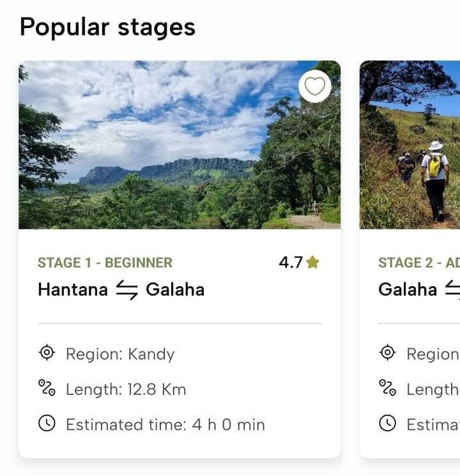Open the Stage 2 hikers photo
Viewport: 460px width, 476px height.
coord(410,145)
